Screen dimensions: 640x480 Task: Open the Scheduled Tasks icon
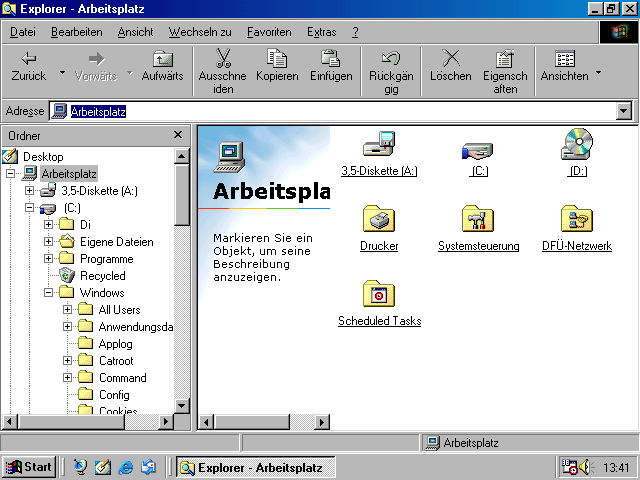[x=379, y=294]
